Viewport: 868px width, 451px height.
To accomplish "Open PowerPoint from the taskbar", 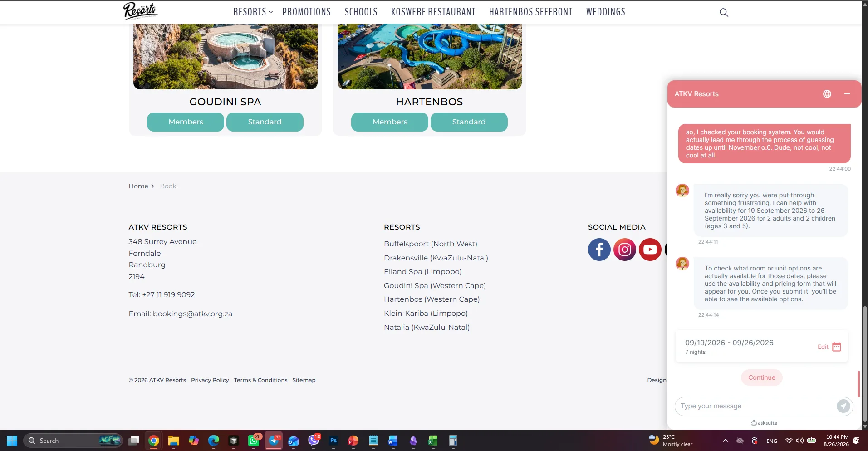I will (353, 441).
